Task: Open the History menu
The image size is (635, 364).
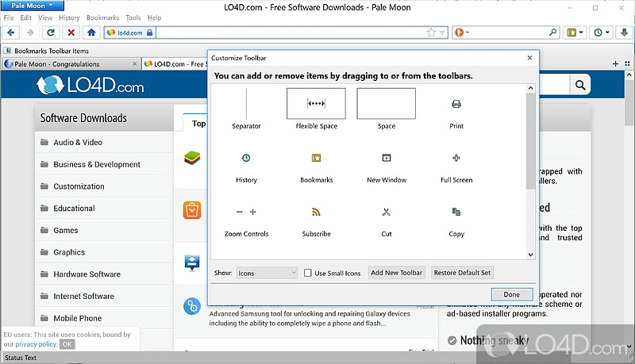Action: click(x=69, y=17)
